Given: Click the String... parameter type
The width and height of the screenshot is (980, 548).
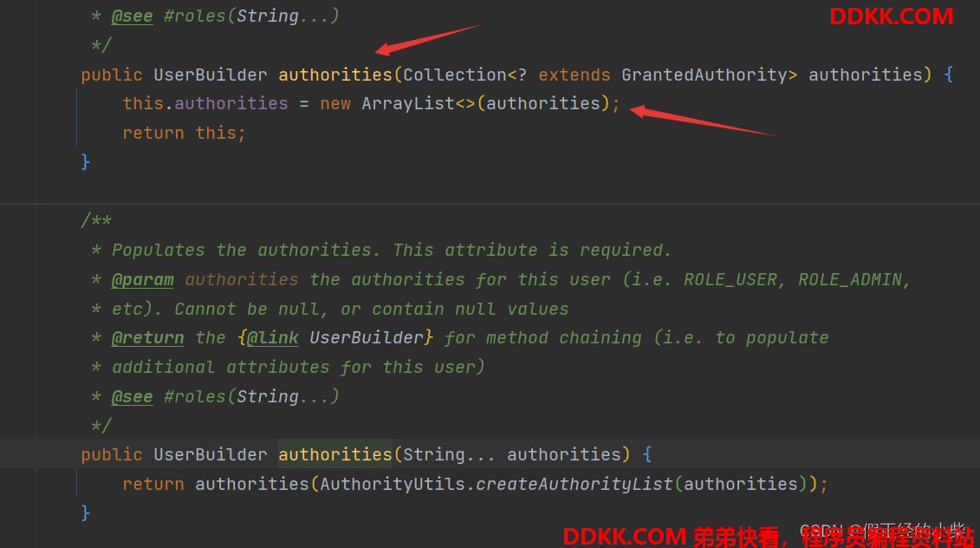Looking at the screenshot, I should coord(450,454).
